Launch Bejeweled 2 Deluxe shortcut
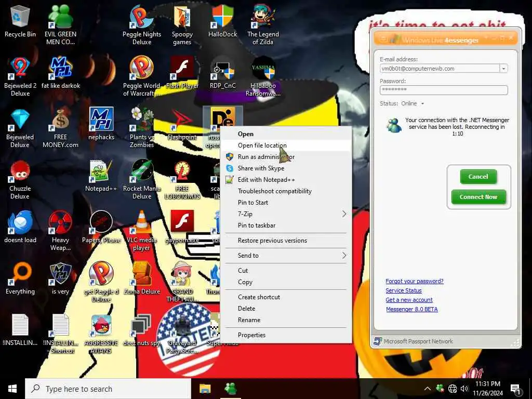Viewport: 532px width, 399px height. (x=20, y=76)
